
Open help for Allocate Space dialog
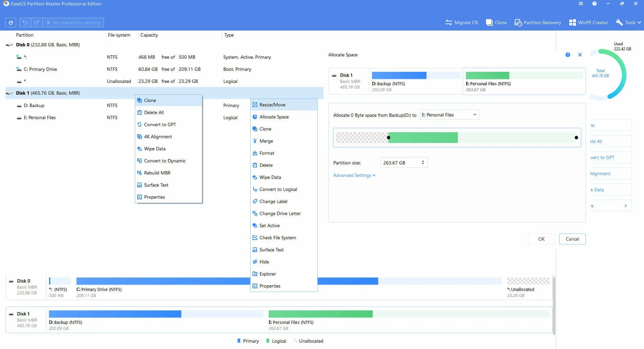click(x=568, y=55)
